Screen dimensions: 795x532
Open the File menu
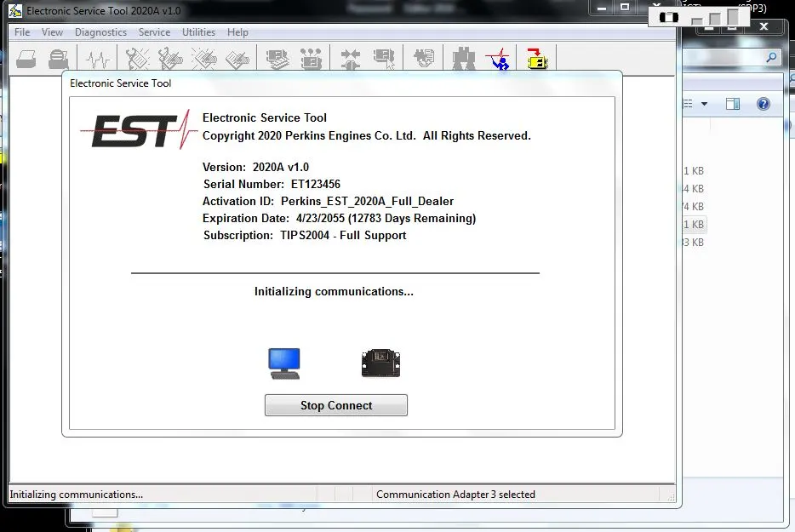tap(22, 32)
